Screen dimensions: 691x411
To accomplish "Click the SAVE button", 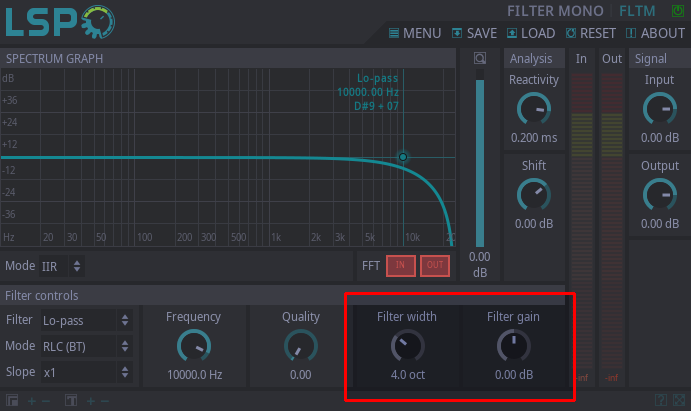I will tap(475, 33).
